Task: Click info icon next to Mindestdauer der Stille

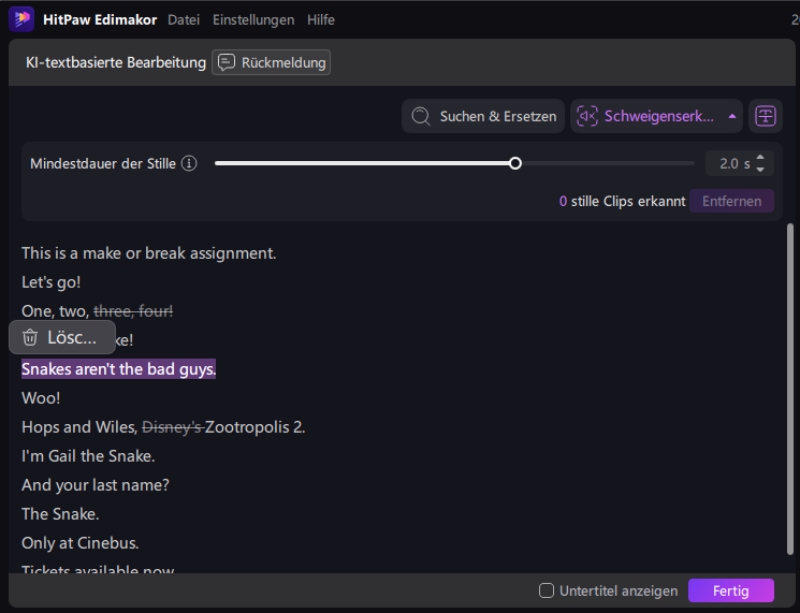Action: tap(189, 163)
